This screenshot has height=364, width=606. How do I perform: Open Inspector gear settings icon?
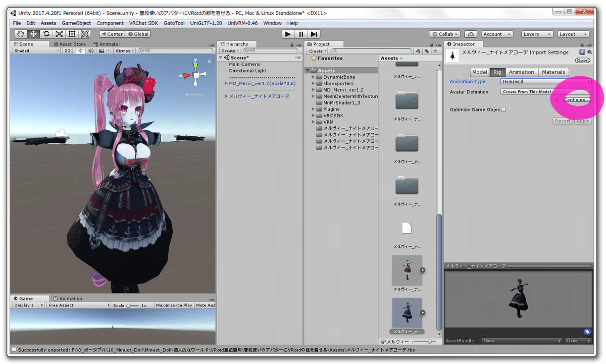[589, 52]
